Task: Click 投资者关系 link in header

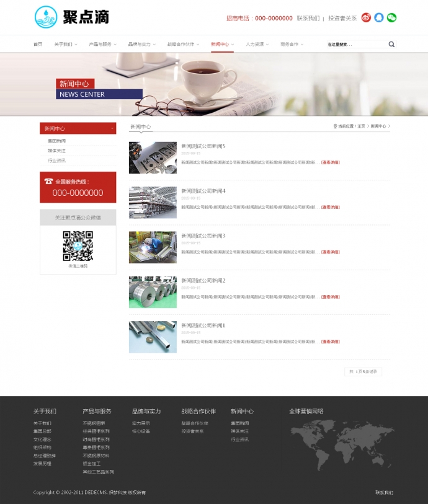Action: (x=342, y=19)
